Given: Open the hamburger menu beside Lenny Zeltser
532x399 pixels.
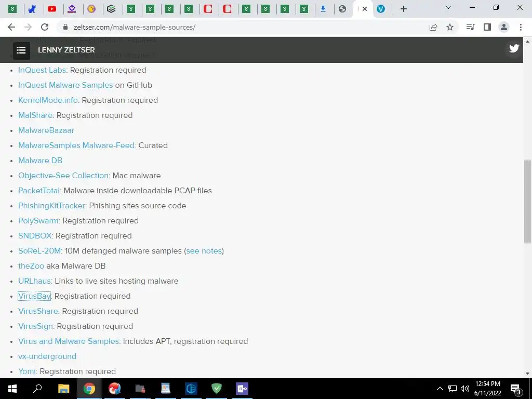Looking at the screenshot, I should 21,50.
